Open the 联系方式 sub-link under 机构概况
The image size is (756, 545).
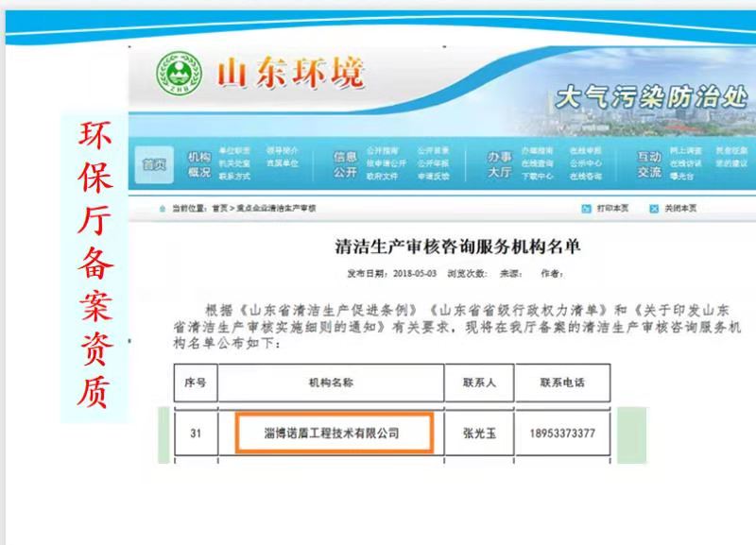(234, 176)
